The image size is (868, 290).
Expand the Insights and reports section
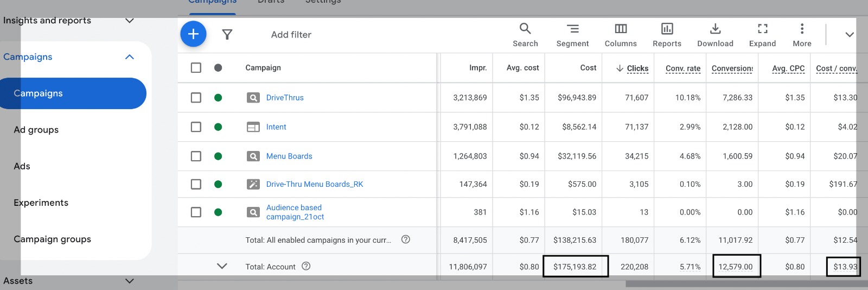(x=129, y=21)
